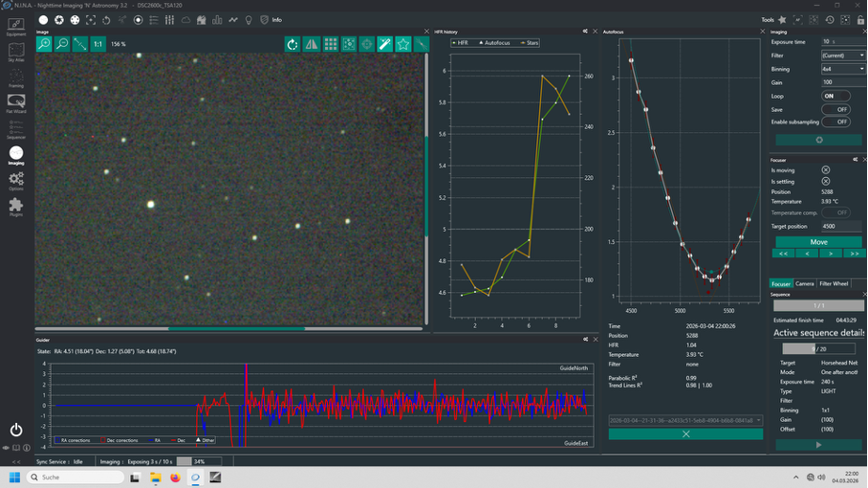This screenshot has height=488, width=868.
Task: Click the >> large step outward button
Action: (x=855, y=254)
